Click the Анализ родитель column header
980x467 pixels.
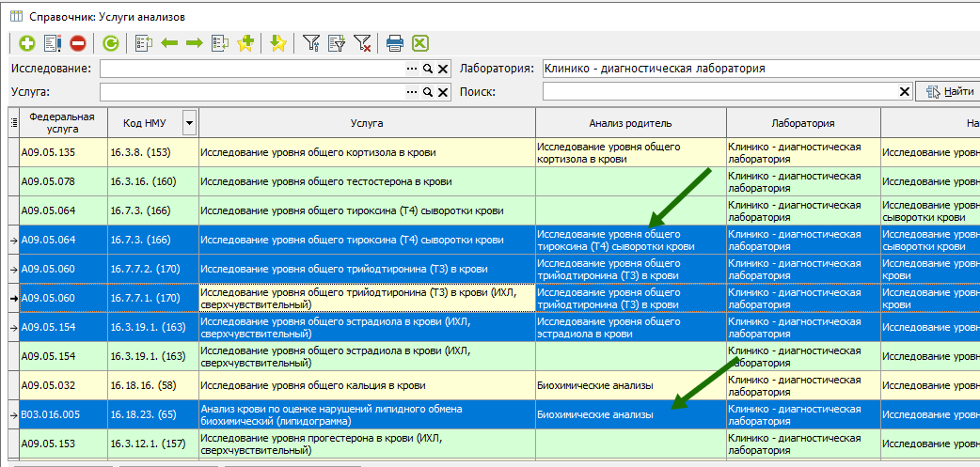(631, 123)
